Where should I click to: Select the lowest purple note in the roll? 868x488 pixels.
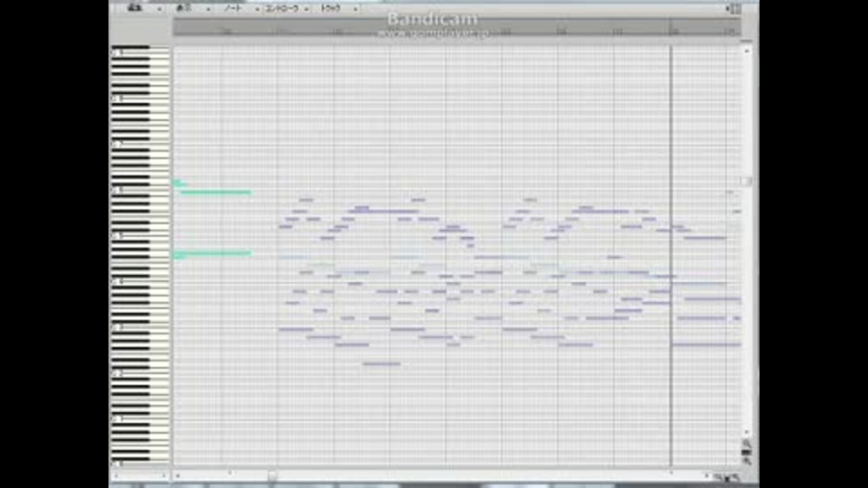tap(382, 363)
